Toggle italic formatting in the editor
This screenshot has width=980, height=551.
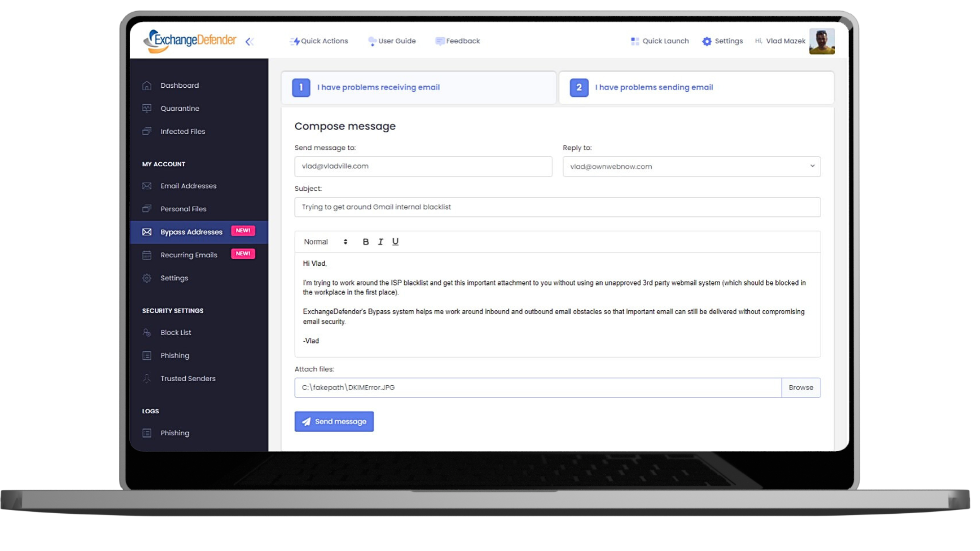click(x=380, y=241)
